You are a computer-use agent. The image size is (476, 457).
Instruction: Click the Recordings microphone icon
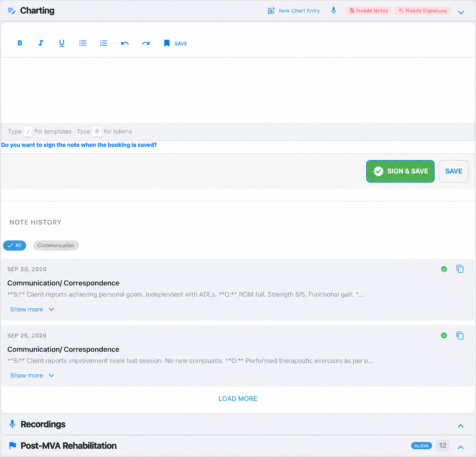[12, 424]
